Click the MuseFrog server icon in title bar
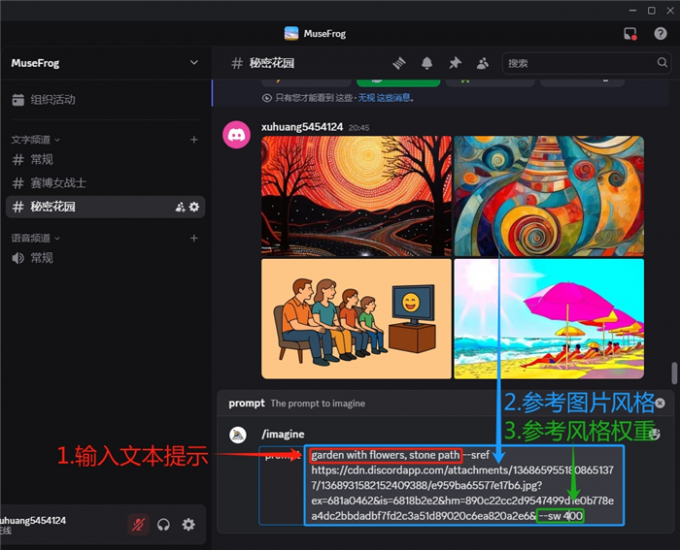The image size is (680, 550). click(291, 33)
